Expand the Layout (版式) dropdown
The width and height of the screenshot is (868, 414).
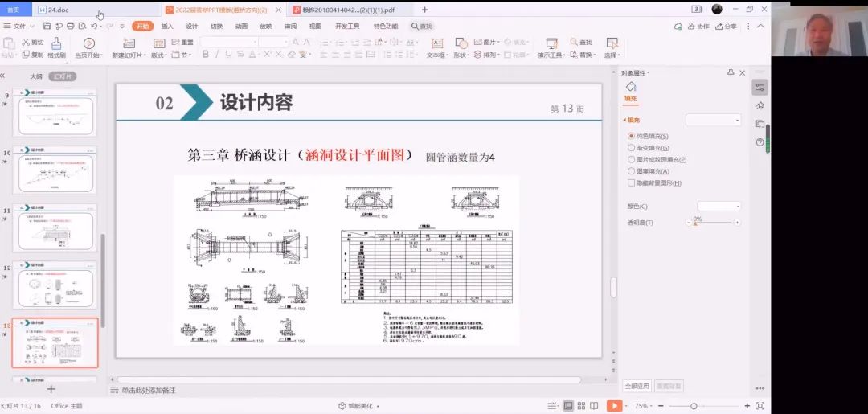tap(158, 55)
